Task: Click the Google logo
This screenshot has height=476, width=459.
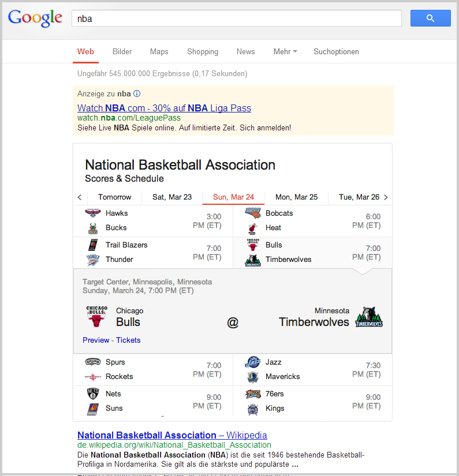Action: click(x=35, y=18)
